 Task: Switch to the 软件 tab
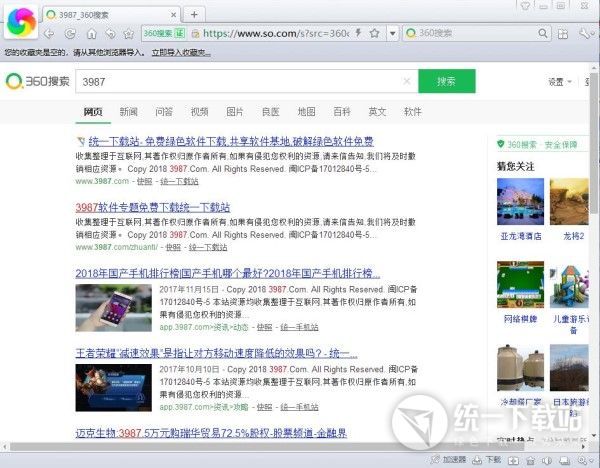[413, 111]
